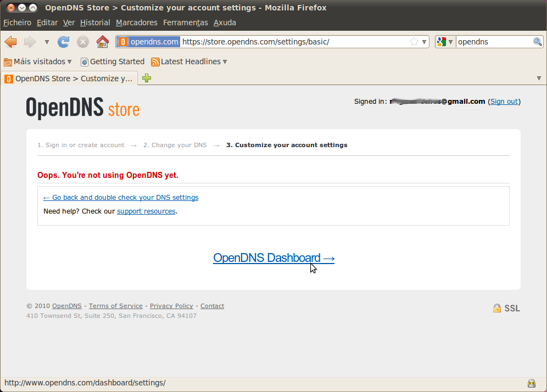Open the Privacy Policy link
The image size is (547, 392).
point(171,306)
